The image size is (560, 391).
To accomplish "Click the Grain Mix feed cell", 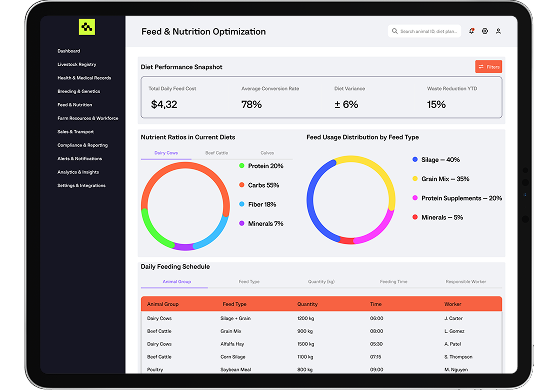I will point(231,331).
